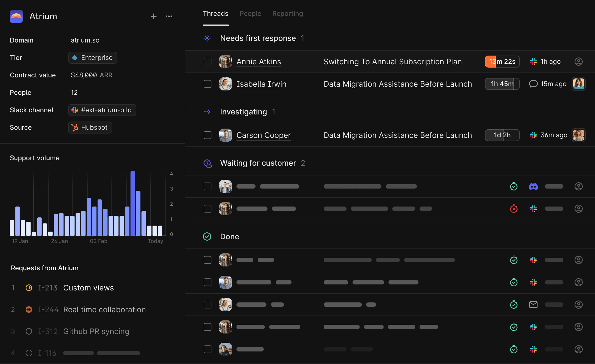Click the Discord icon in Waiting for customer
This screenshot has height=364, width=595.
pyautogui.click(x=533, y=186)
